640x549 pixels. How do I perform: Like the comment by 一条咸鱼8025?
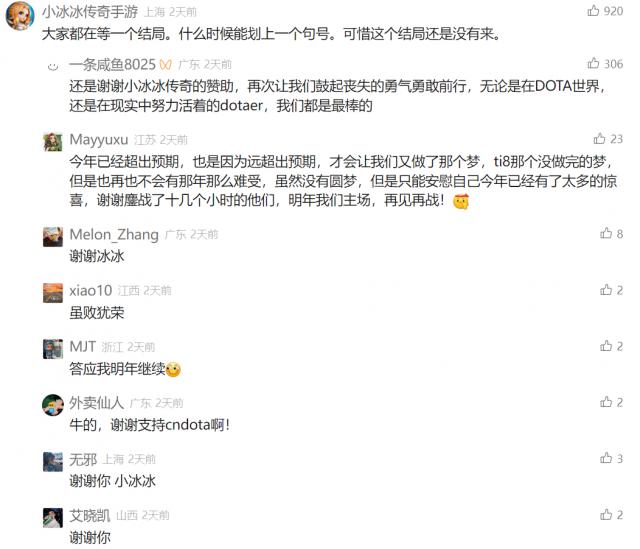pos(593,63)
